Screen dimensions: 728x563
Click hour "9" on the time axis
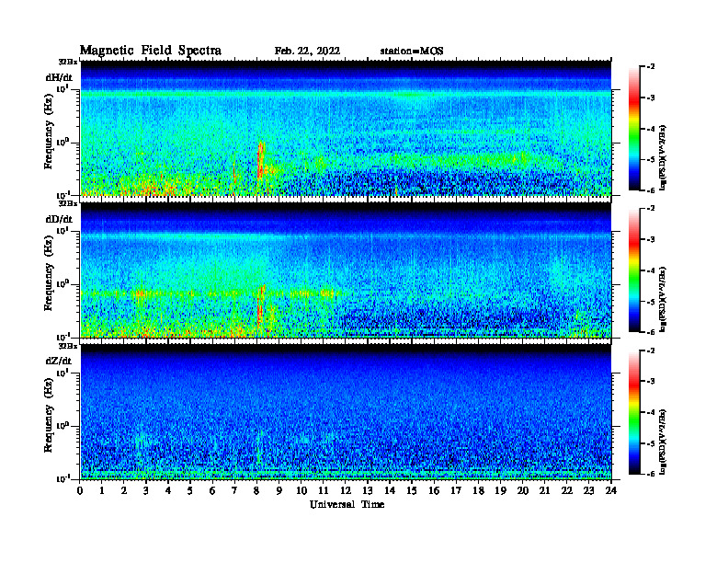click(279, 491)
